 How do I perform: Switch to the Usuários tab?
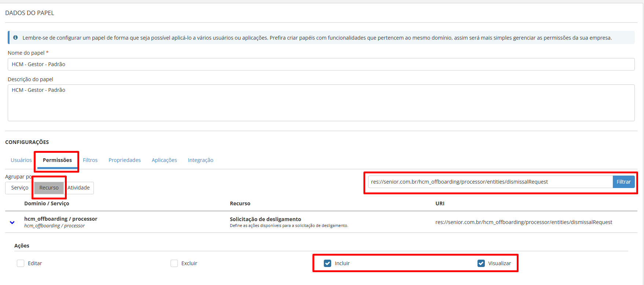(21, 160)
